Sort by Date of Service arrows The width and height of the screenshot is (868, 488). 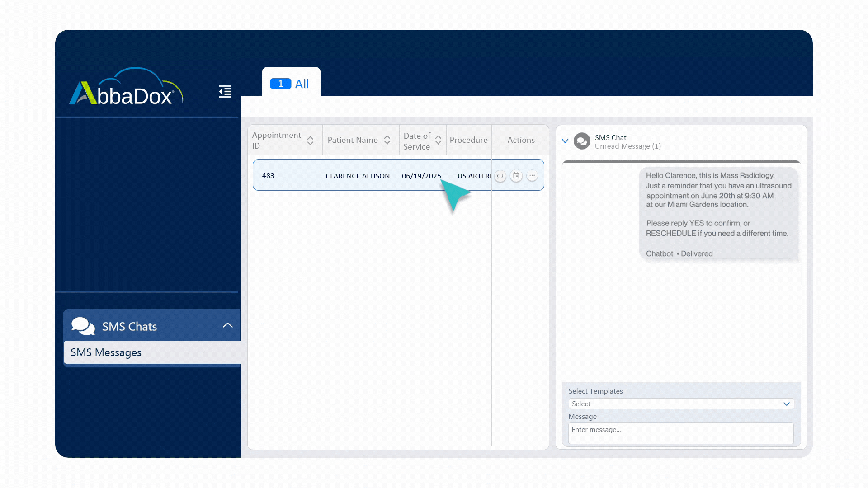pyautogui.click(x=438, y=141)
